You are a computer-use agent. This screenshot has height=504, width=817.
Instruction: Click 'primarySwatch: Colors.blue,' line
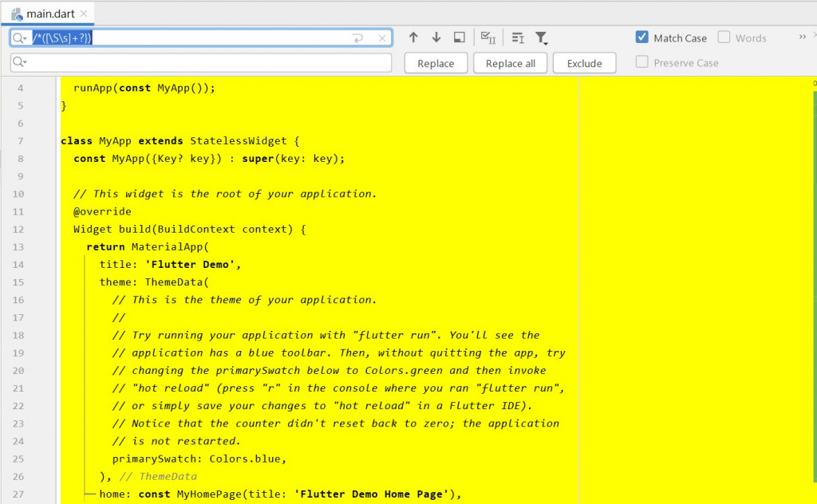pos(199,459)
